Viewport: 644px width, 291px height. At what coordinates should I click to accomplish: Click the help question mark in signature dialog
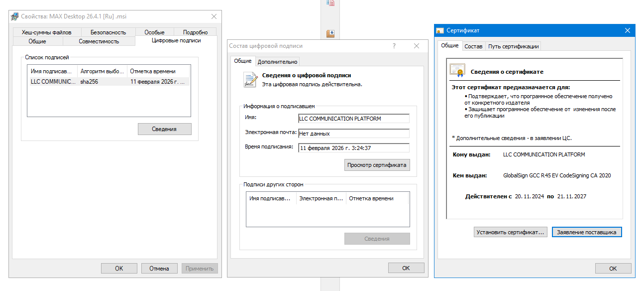(394, 46)
